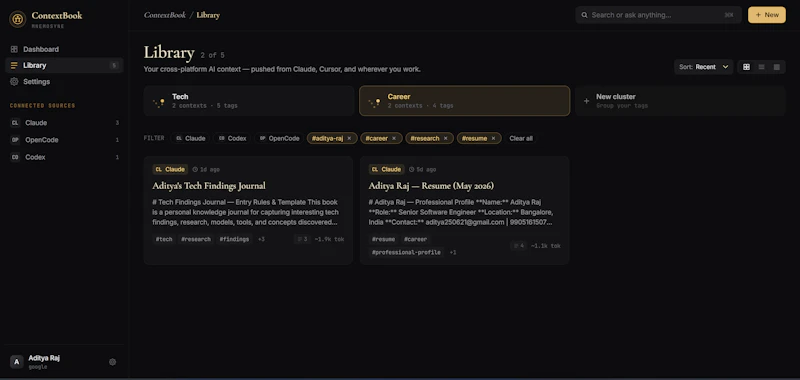Click version count 4 icon on resume card

click(x=518, y=246)
